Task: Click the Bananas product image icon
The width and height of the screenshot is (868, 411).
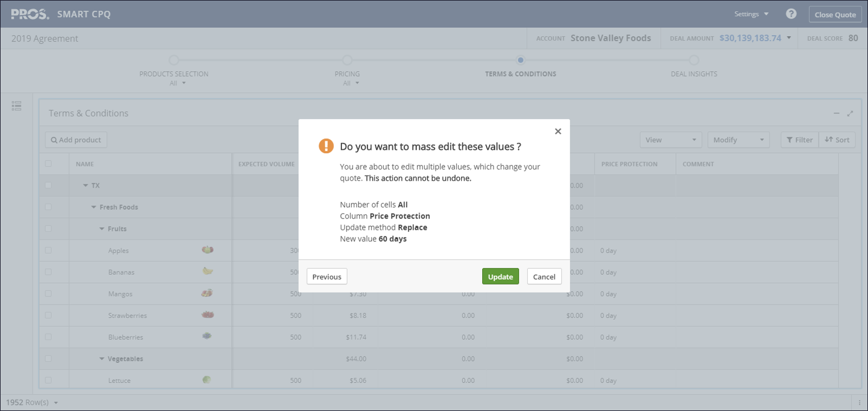Action: point(207,271)
